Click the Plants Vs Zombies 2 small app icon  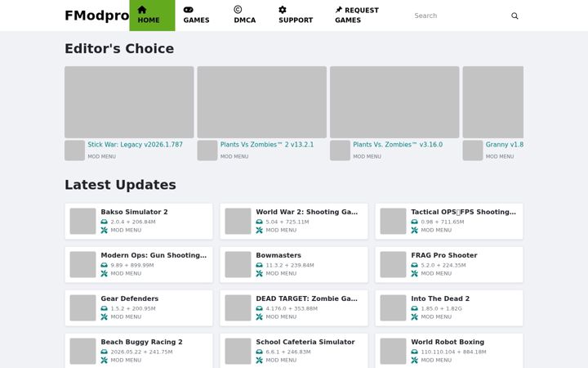[x=207, y=150]
